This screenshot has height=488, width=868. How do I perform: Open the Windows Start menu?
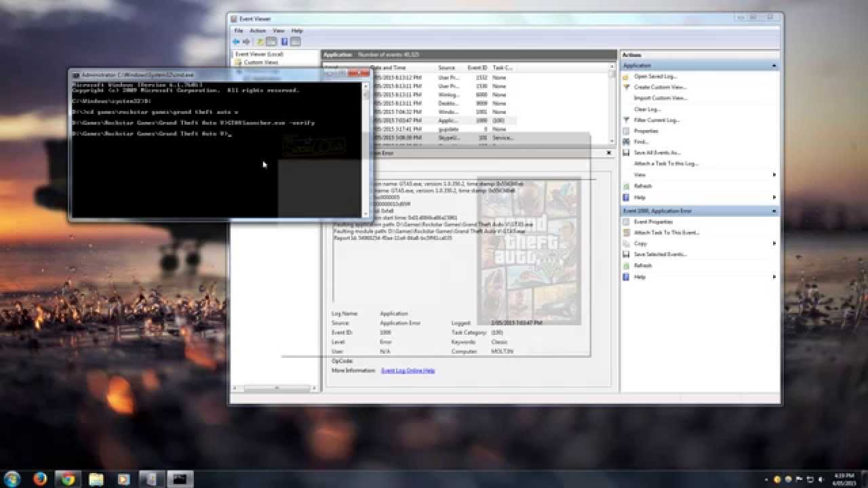[12, 479]
